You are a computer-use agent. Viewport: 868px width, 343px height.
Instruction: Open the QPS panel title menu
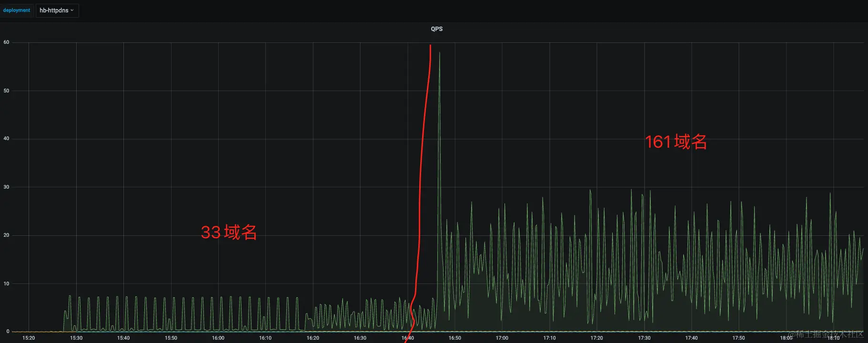[x=436, y=29]
